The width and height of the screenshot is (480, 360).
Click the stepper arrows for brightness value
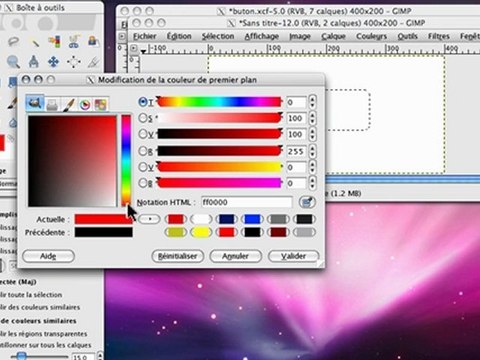pos(312,134)
